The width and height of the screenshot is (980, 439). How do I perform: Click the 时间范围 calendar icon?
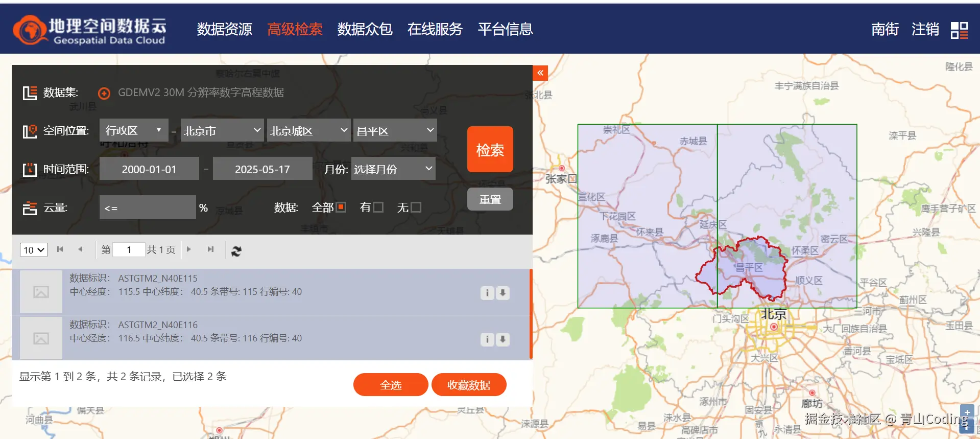(x=30, y=170)
